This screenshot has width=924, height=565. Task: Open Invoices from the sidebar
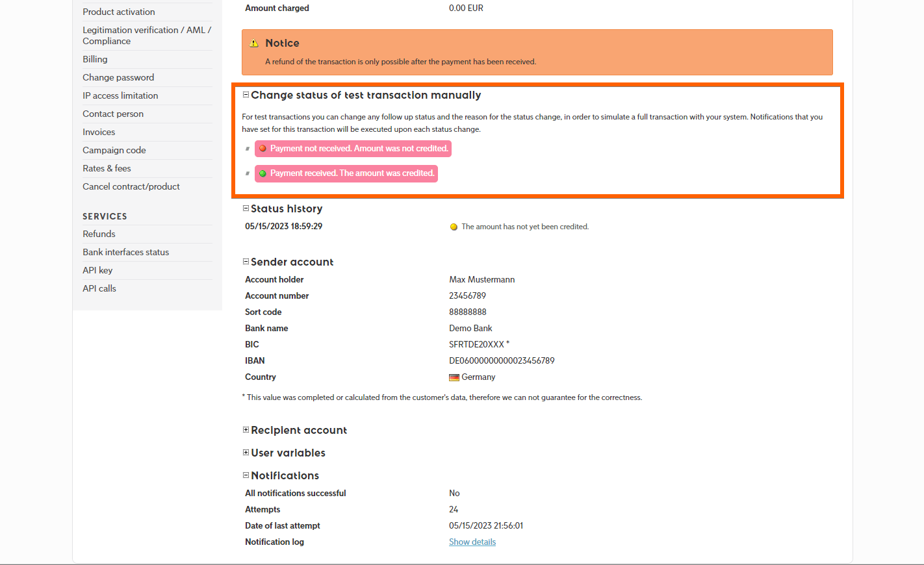[x=99, y=132]
